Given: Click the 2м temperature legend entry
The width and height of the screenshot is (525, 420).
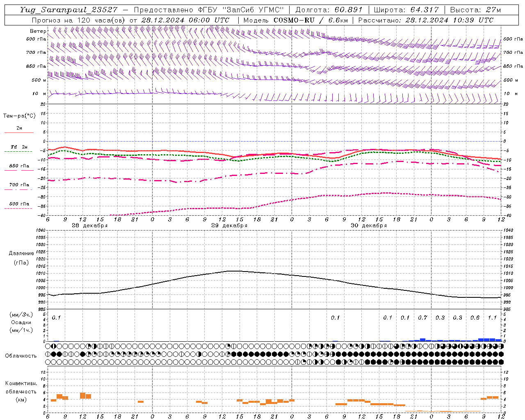Looking at the screenshot, I should point(19,128).
